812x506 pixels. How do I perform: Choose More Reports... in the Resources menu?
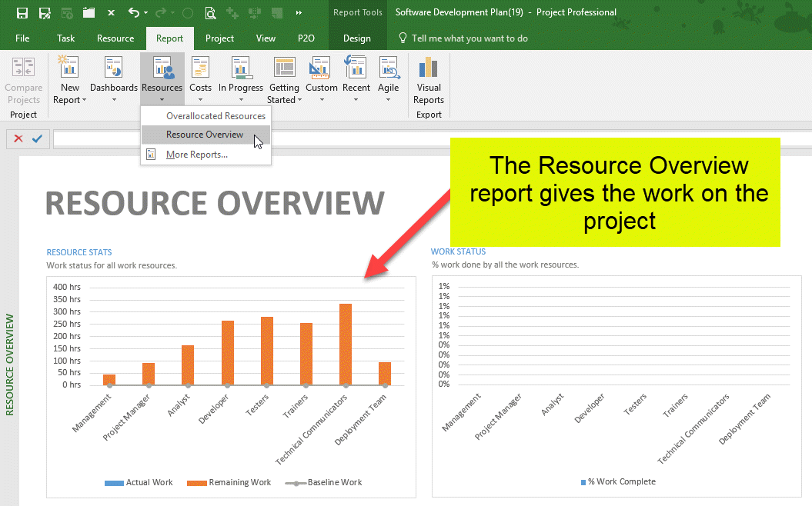point(196,155)
